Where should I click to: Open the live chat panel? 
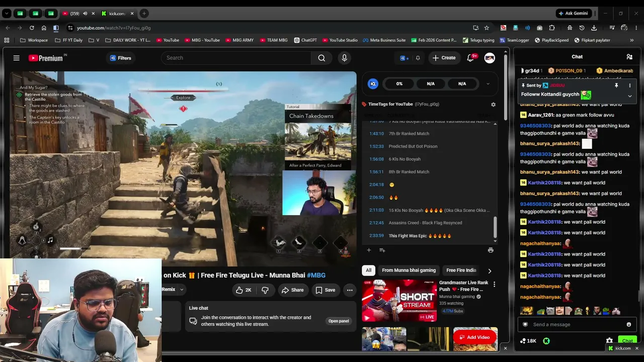coord(339,321)
